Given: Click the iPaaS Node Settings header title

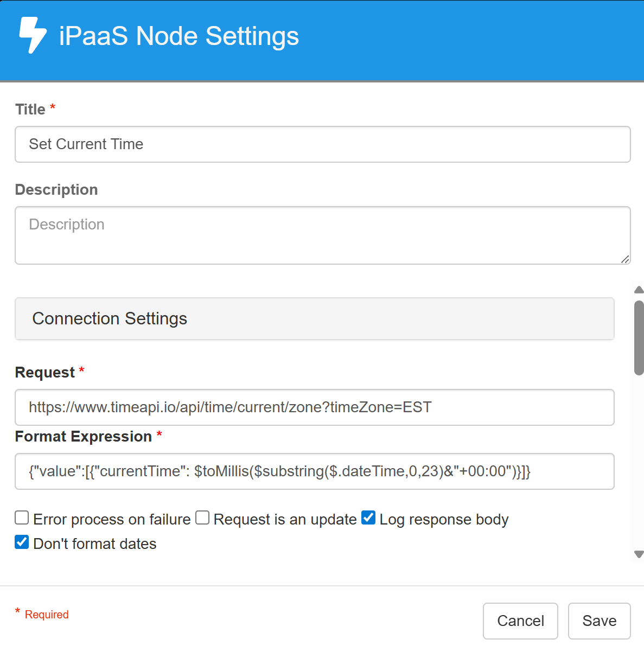Looking at the screenshot, I should pyautogui.click(x=178, y=36).
